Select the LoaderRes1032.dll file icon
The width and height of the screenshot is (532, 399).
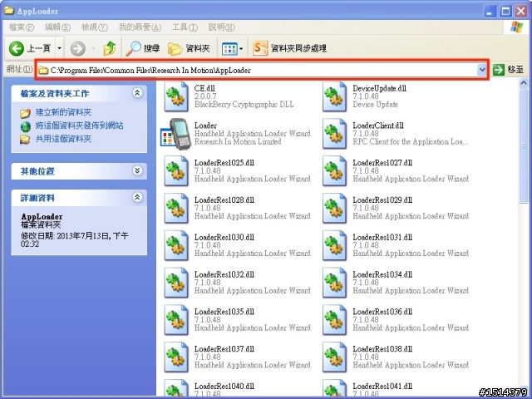pos(176,283)
